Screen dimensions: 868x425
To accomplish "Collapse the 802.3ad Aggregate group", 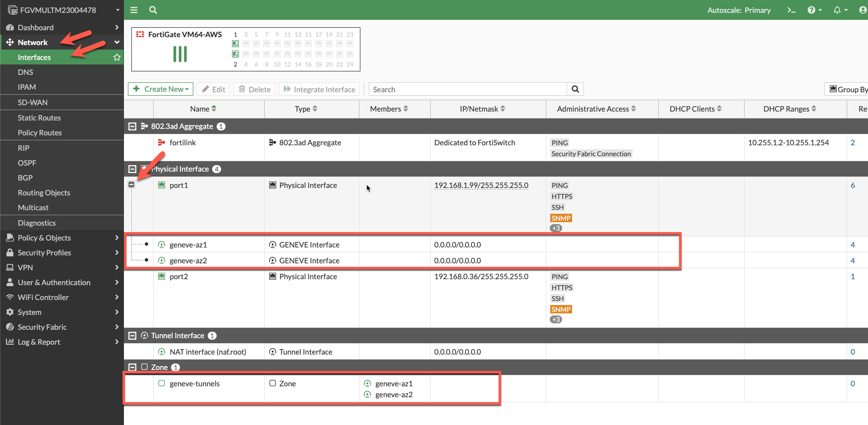I will 132,126.
